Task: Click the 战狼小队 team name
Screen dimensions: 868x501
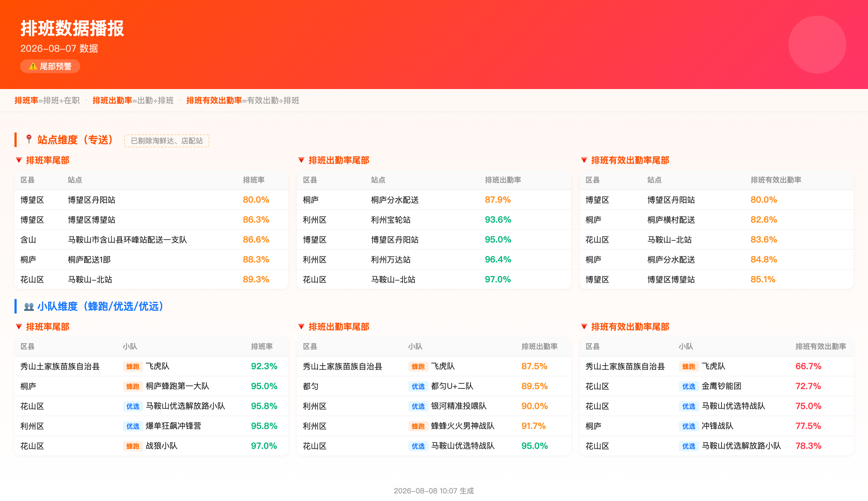Action: pos(162,446)
